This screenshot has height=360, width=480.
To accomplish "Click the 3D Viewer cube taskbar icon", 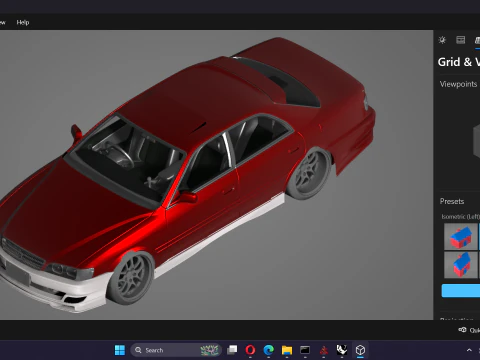I will pos(360,350).
